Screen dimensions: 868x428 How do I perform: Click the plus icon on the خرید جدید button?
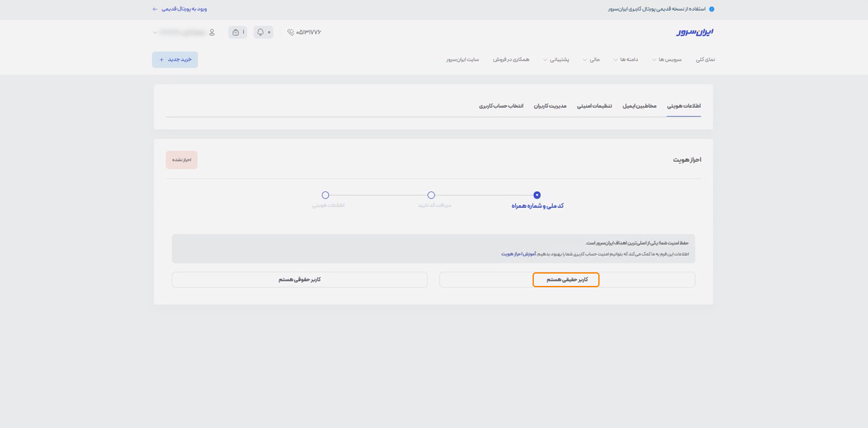tap(160, 60)
